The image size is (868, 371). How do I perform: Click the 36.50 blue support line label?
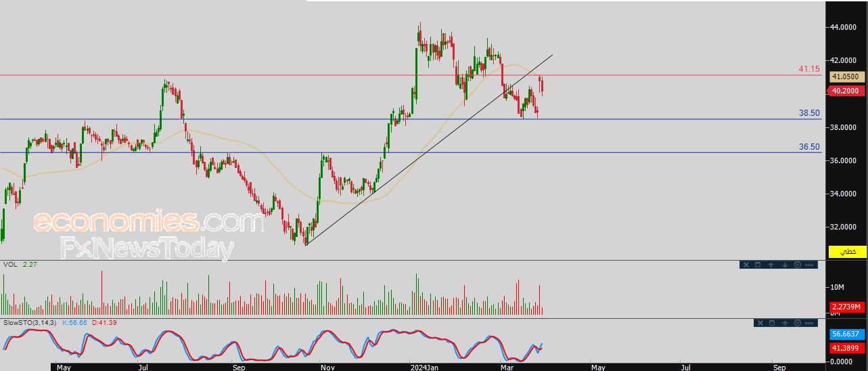809,146
